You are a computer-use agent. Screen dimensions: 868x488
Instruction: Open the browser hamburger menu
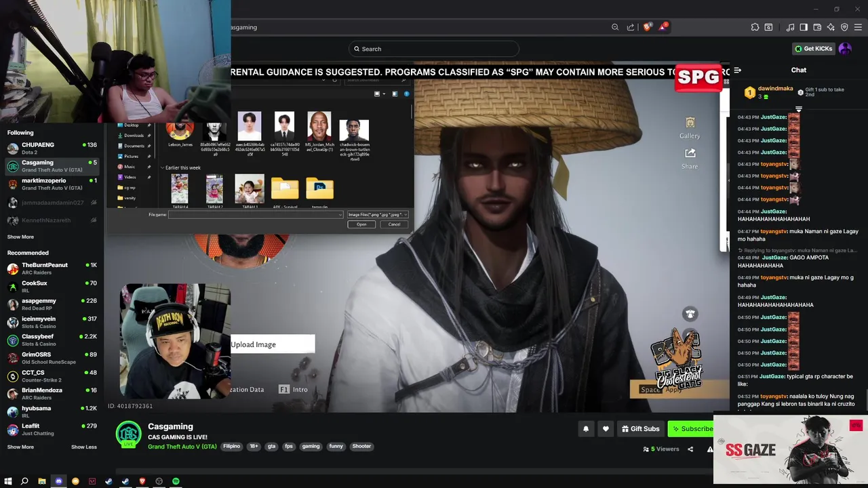(858, 27)
